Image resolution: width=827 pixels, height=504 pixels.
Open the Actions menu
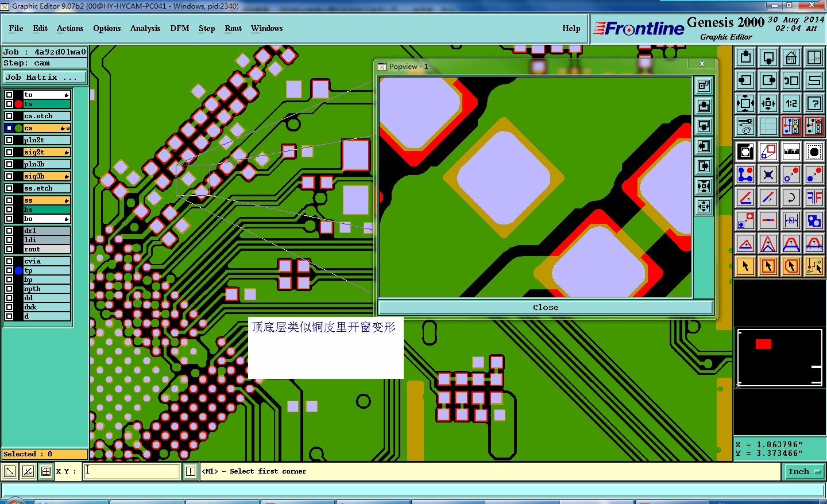coord(70,28)
